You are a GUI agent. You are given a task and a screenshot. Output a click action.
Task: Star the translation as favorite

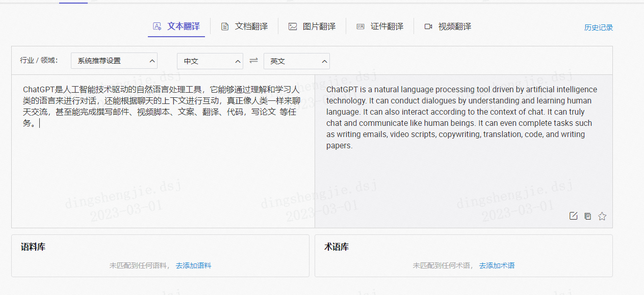[x=602, y=216]
